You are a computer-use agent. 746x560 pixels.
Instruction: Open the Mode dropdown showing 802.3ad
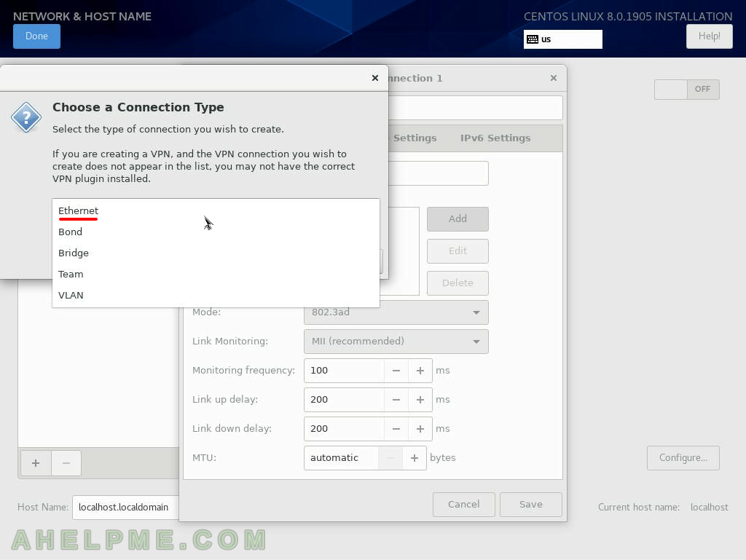click(396, 312)
